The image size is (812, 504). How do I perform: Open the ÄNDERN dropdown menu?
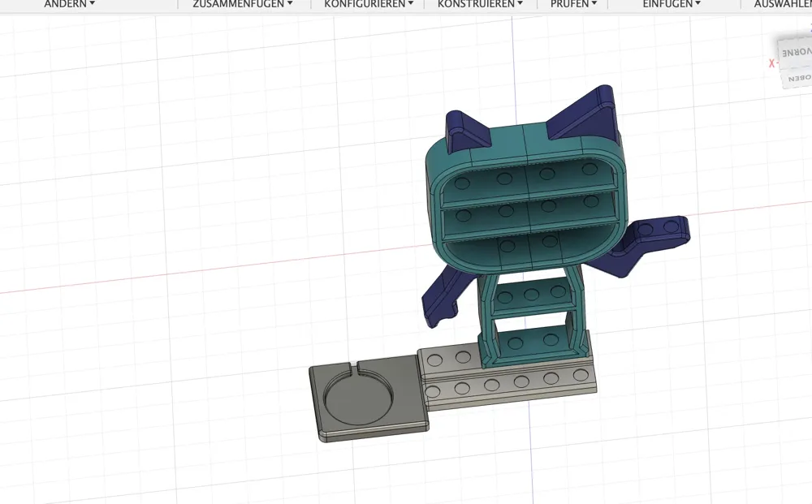click(x=69, y=3)
